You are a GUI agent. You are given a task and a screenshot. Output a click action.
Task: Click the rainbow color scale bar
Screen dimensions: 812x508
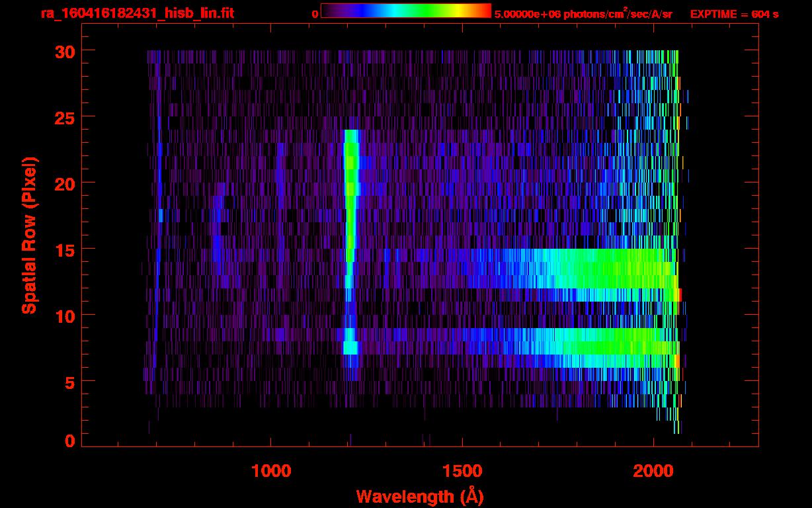(405, 11)
